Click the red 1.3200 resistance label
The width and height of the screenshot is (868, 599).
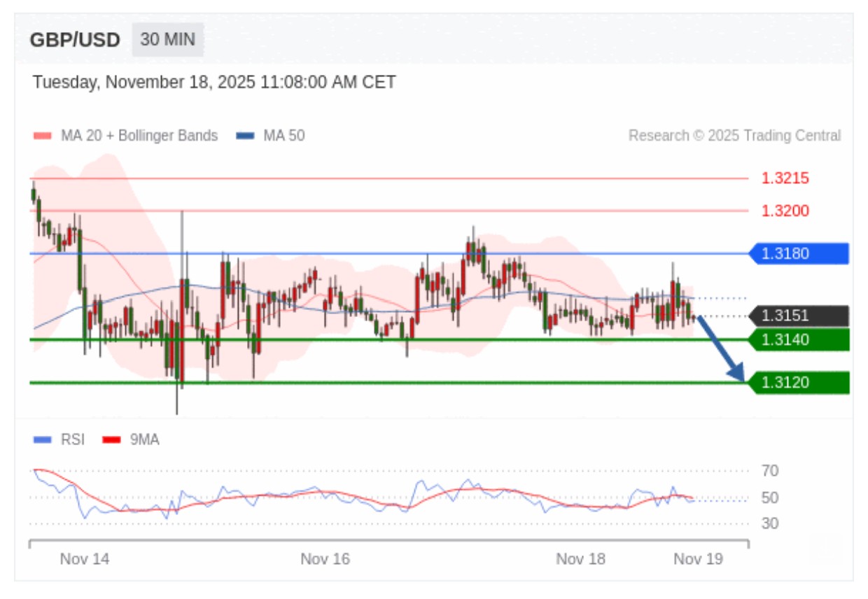(x=785, y=211)
